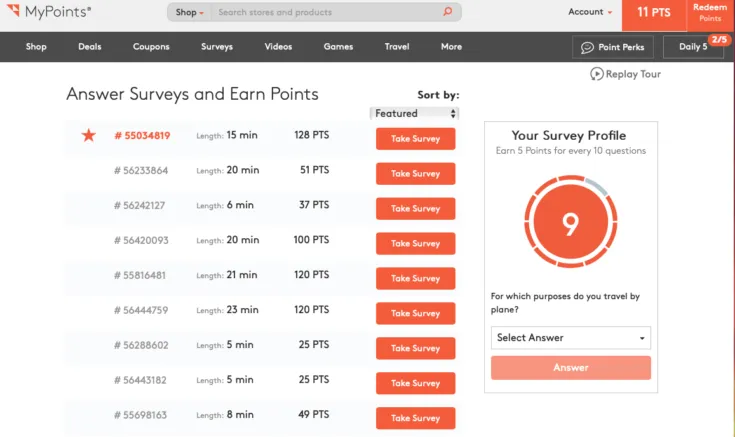Click the Replay Tour play icon
735x437 pixels.
tap(597, 74)
